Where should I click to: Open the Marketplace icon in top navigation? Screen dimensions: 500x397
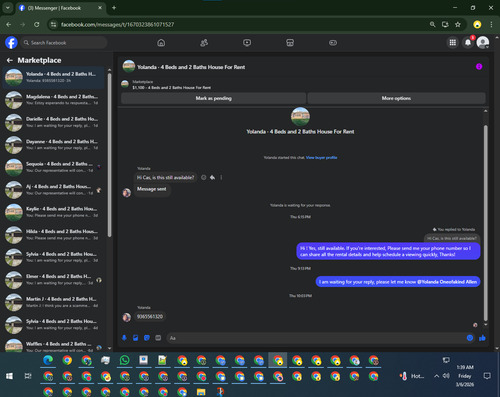[x=290, y=43]
